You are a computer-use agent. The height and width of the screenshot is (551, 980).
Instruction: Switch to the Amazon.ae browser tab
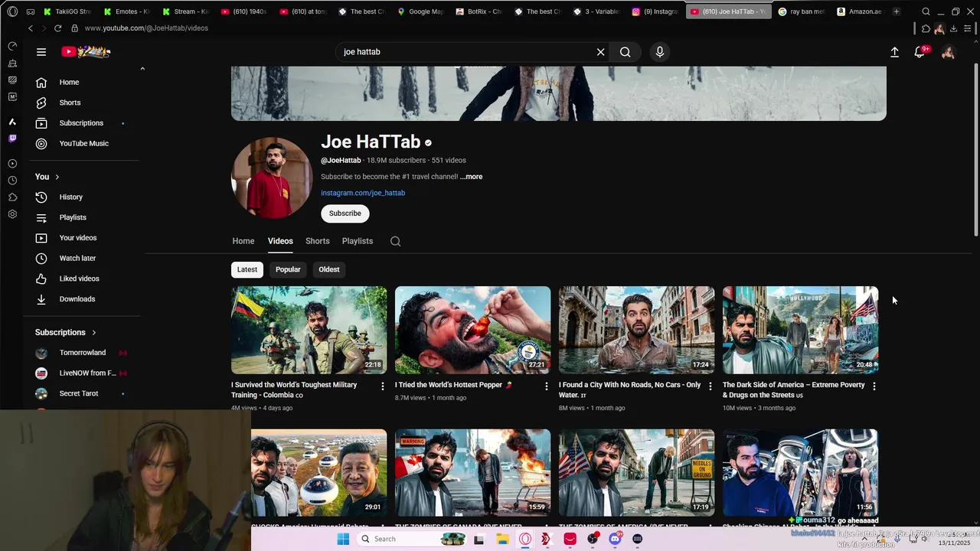click(860, 11)
